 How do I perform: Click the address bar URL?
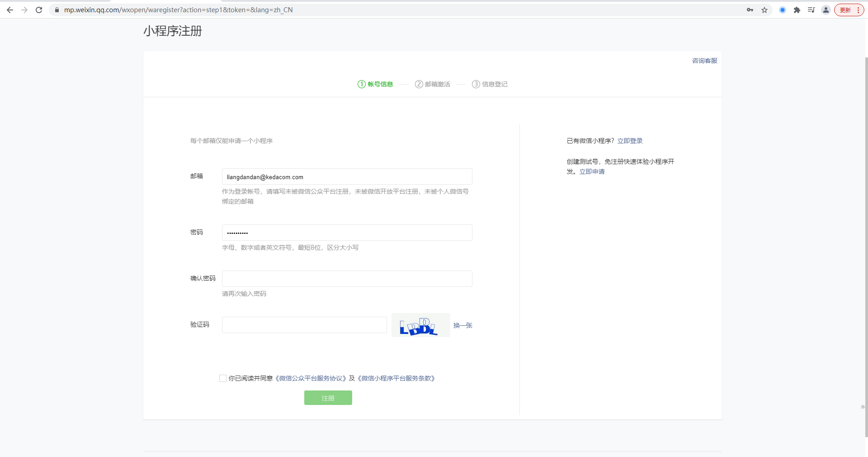coord(178,10)
